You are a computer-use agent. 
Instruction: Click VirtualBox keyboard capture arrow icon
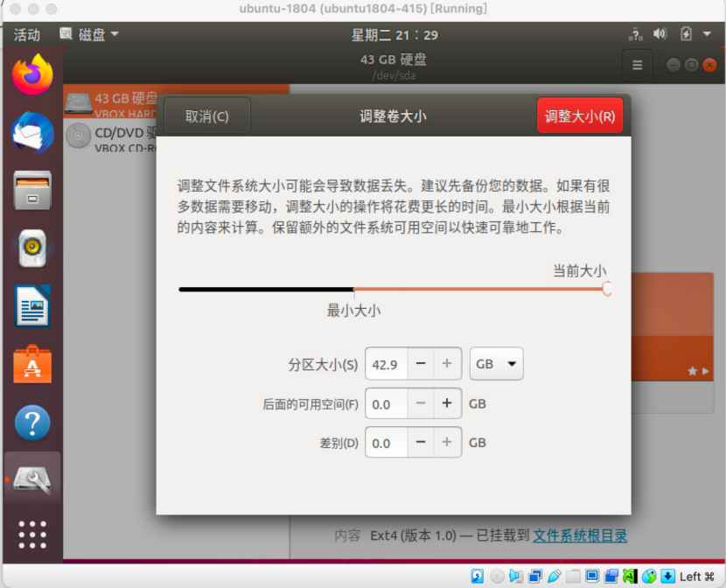[x=667, y=576]
